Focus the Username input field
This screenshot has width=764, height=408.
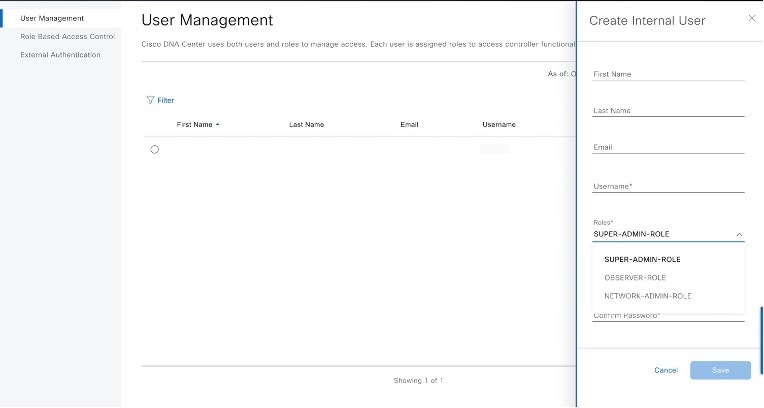[x=668, y=186]
